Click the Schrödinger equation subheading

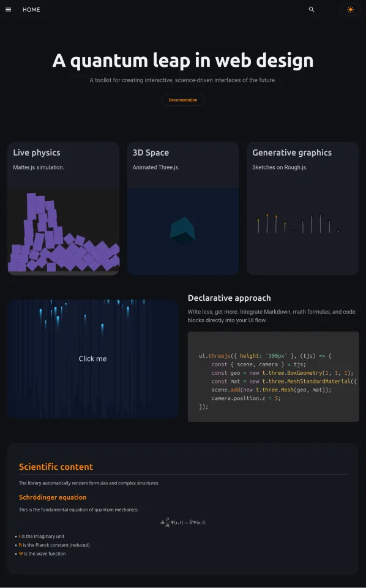tap(53, 497)
